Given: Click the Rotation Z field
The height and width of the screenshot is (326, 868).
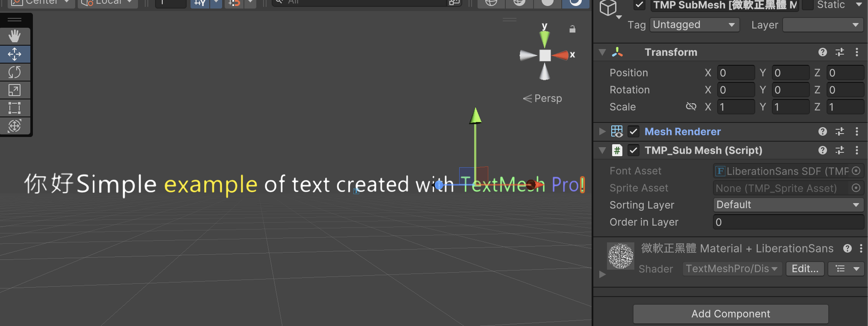Looking at the screenshot, I should 845,90.
